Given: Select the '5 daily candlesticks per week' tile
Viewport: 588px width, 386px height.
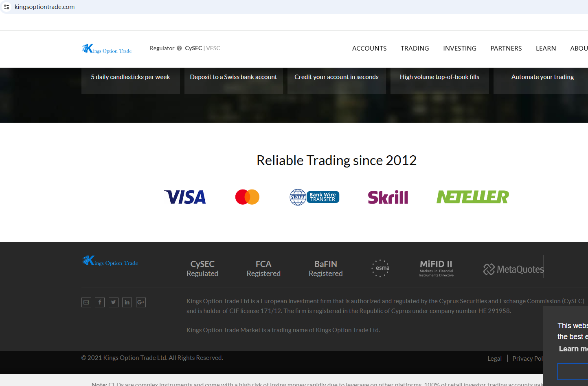Looking at the screenshot, I should pos(131,81).
